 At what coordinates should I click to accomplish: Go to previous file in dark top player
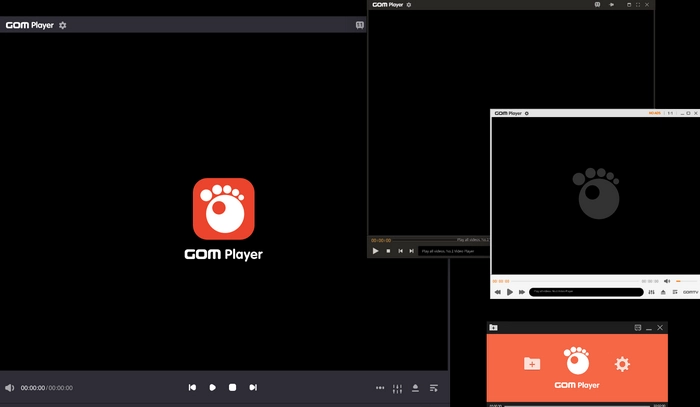click(x=400, y=251)
